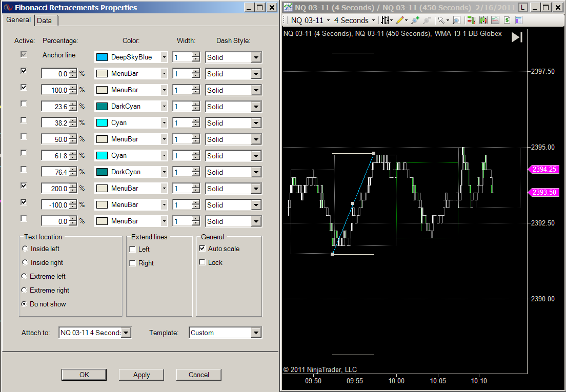Open Dash Style dropdown for Anchor line

pyautogui.click(x=256, y=57)
